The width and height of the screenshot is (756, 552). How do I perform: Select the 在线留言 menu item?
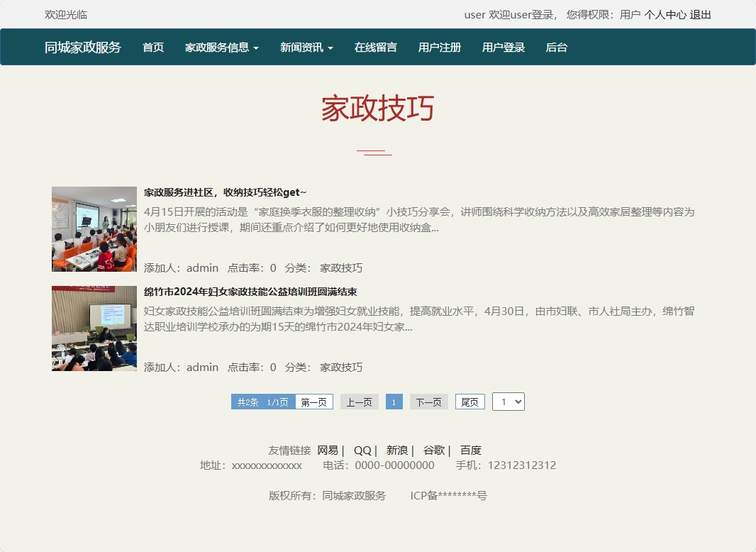(375, 47)
